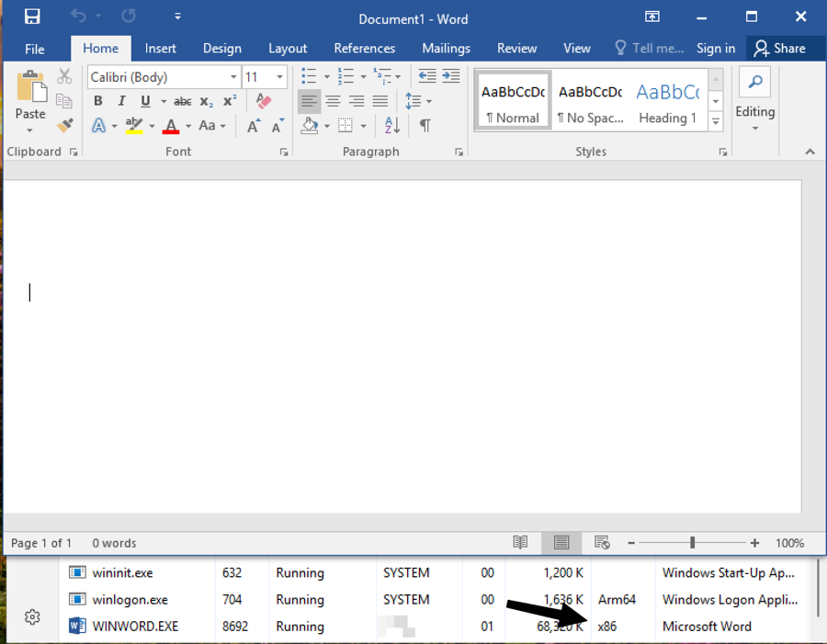Adjust the zoom slider handle
Screen dimensions: 827x644
[692, 543]
